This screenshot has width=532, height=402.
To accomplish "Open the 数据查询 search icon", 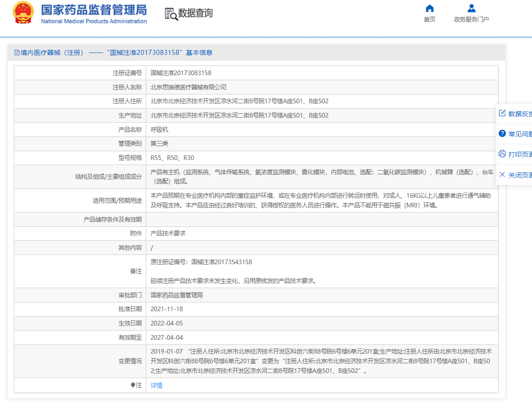I will (x=171, y=14).
